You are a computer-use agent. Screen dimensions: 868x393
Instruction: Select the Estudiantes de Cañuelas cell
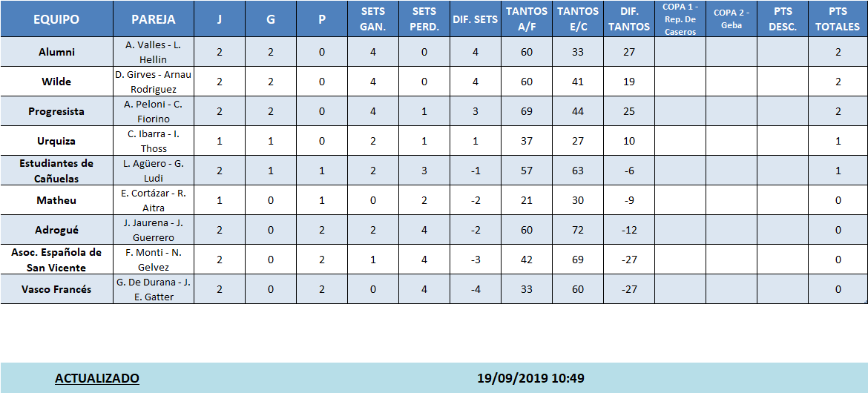(x=56, y=171)
